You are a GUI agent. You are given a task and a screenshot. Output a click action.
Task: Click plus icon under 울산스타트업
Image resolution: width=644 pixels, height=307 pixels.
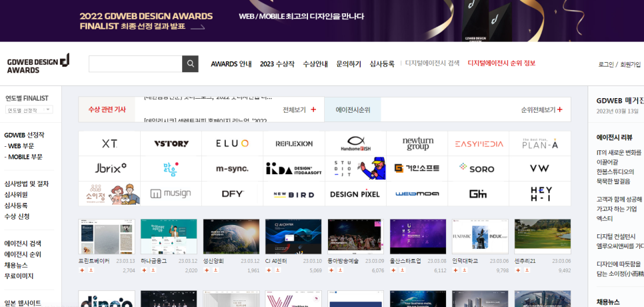(393, 270)
